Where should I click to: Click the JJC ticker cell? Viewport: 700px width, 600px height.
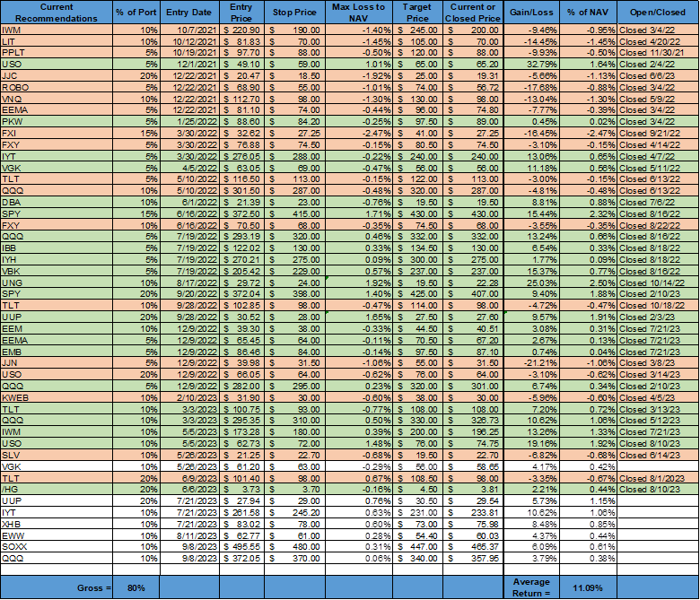tap(57, 76)
